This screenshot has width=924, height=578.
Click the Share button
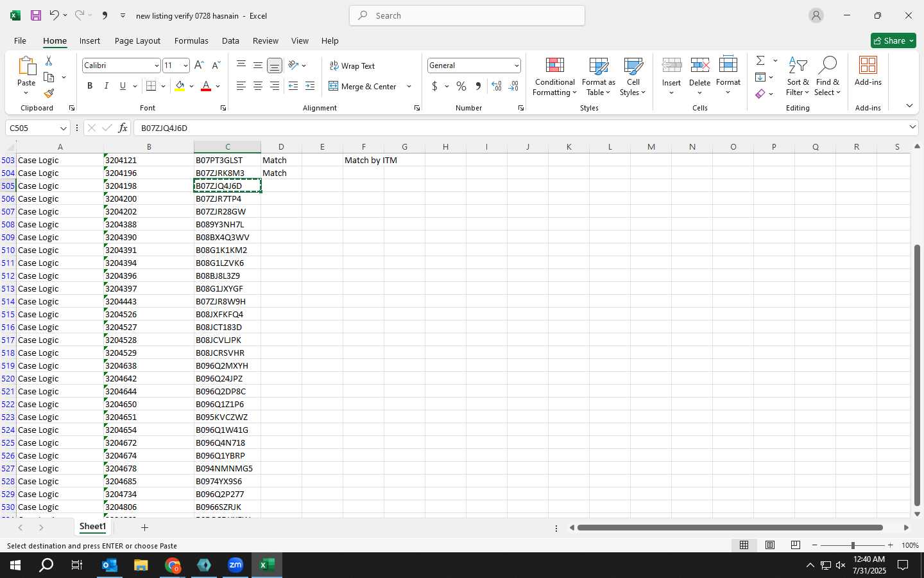(893, 40)
